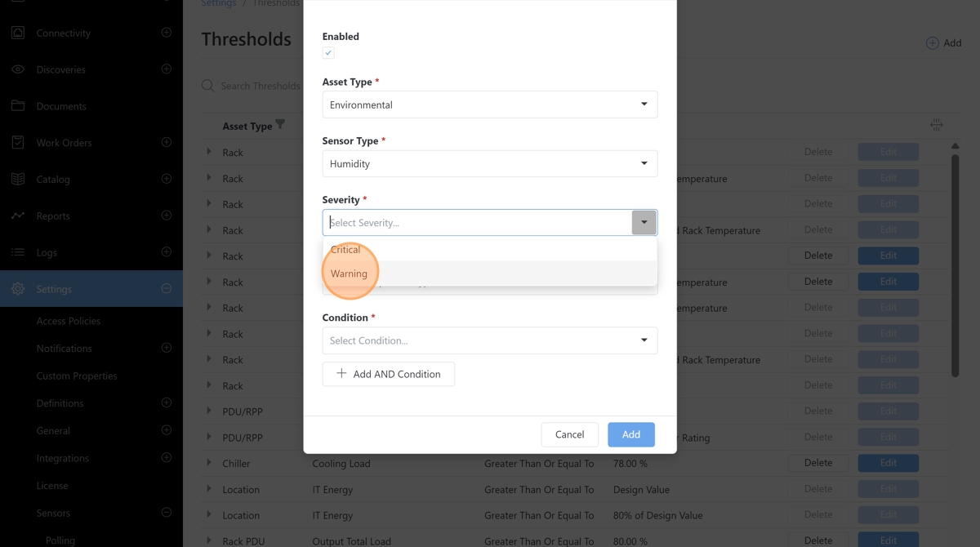Click the thresholds table vertical scrollbar
This screenshot has height=547, width=980.
pyautogui.click(x=955, y=261)
